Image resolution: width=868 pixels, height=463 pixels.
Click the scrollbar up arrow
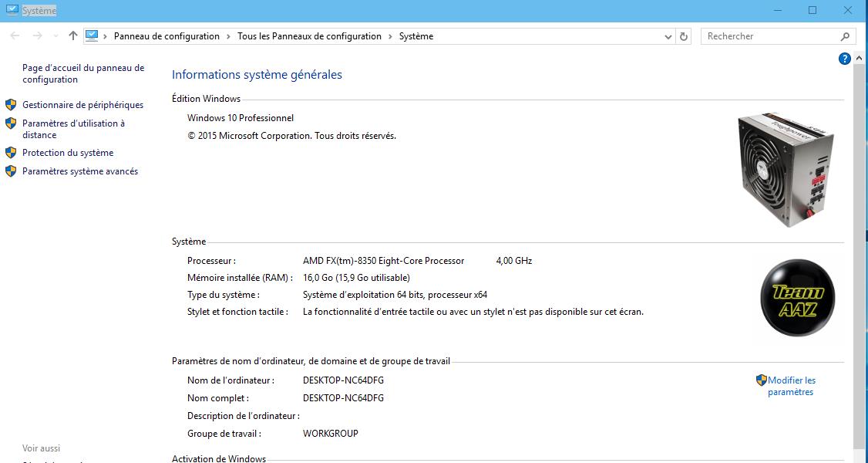pos(859,58)
